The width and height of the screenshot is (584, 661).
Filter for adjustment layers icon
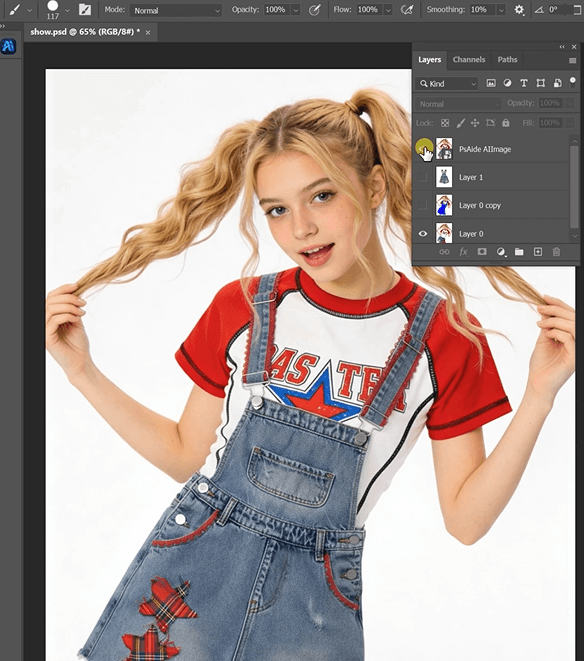(x=507, y=83)
